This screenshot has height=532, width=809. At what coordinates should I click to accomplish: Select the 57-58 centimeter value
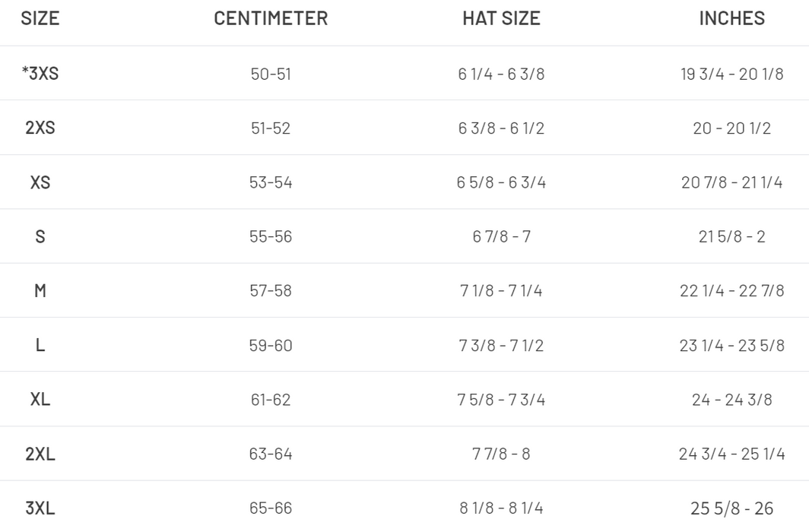pos(271,290)
